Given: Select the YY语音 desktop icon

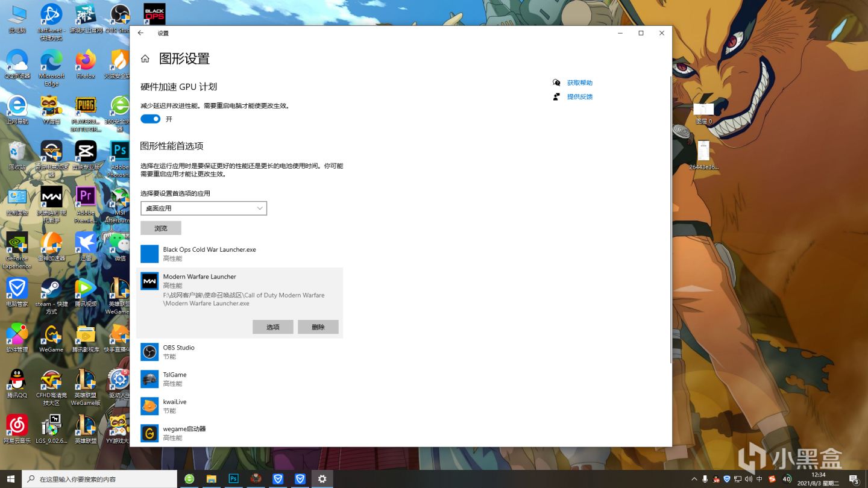Looking at the screenshot, I should point(51,110).
